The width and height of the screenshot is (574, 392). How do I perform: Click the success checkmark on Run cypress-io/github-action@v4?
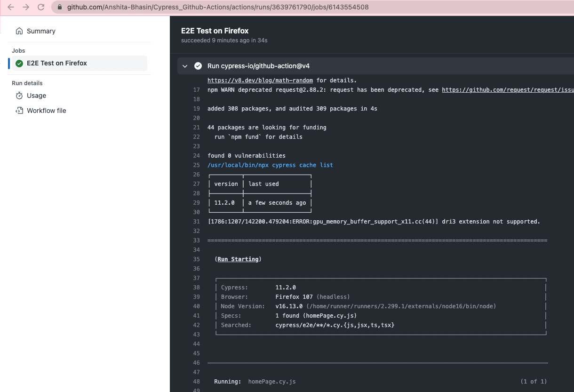pyautogui.click(x=198, y=66)
